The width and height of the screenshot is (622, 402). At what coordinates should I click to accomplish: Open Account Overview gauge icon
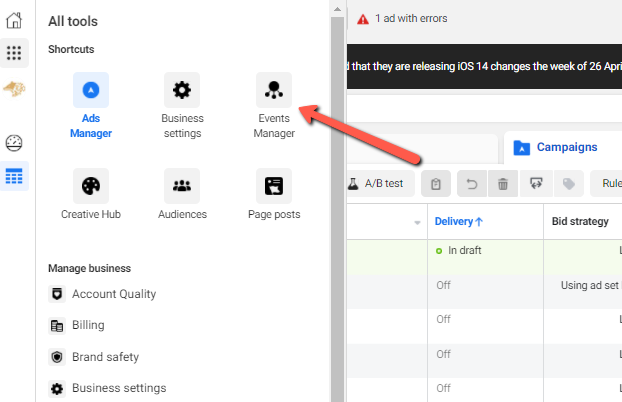tap(14, 143)
